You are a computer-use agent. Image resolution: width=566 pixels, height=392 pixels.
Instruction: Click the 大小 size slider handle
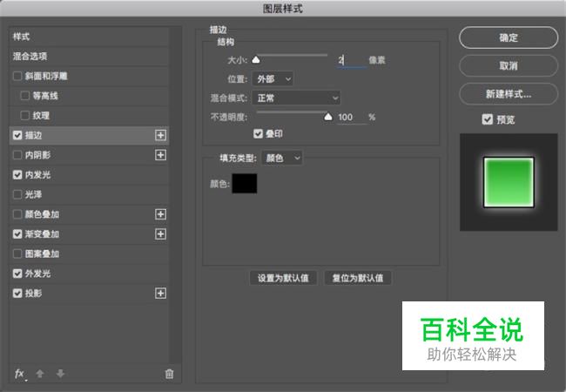point(256,59)
